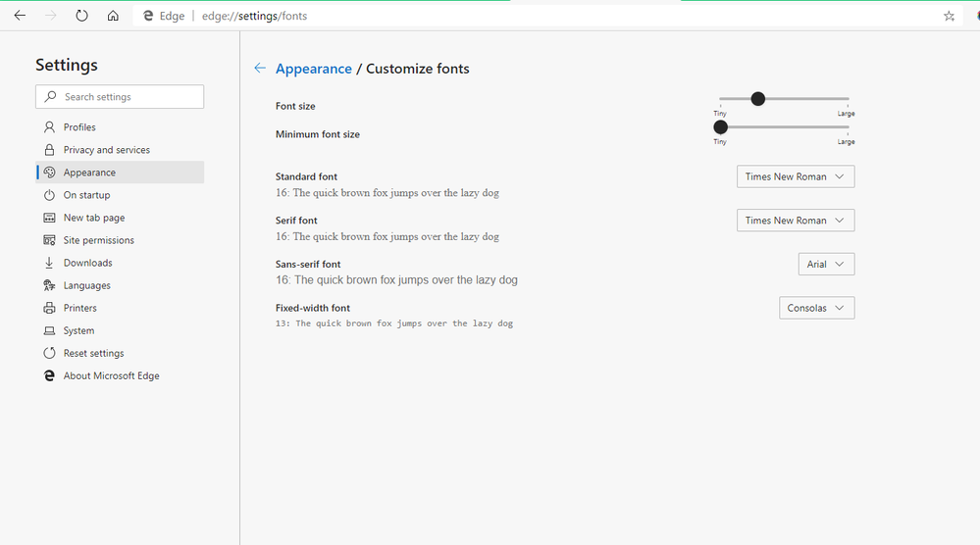Click the Reset settings icon
The width and height of the screenshot is (980, 545).
point(49,353)
